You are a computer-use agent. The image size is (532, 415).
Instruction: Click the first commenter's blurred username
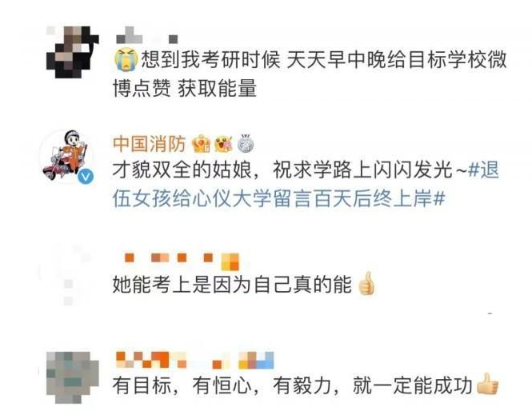tap(147, 35)
